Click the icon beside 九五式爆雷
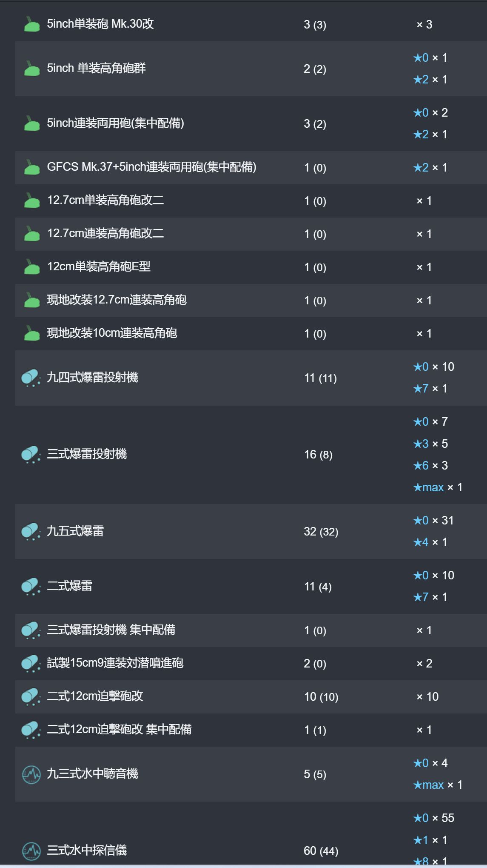 tap(31, 531)
